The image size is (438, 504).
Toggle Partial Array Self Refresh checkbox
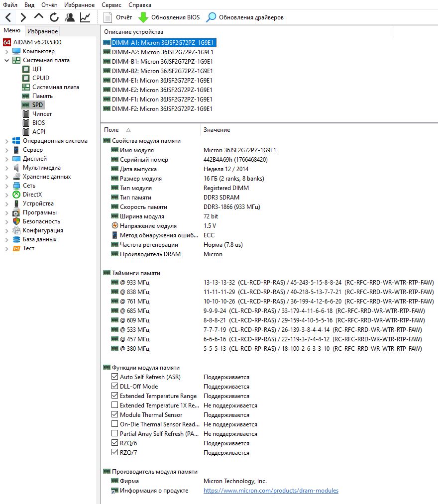pyautogui.click(x=114, y=433)
